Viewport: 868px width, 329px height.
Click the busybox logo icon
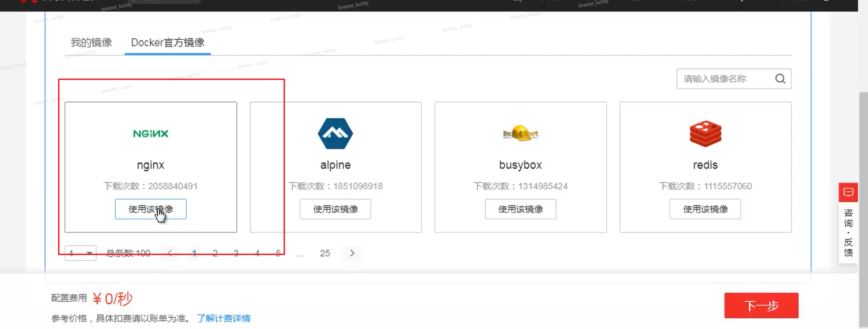click(x=520, y=133)
